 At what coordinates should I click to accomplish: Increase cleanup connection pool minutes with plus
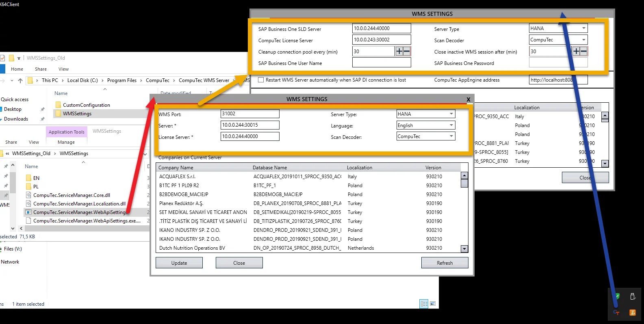[x=399, y=51]
